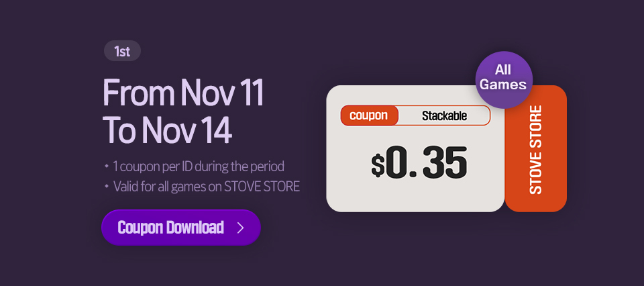Click the word "Games" inside the purple circle
644x286 pixels.
point(504,86)
